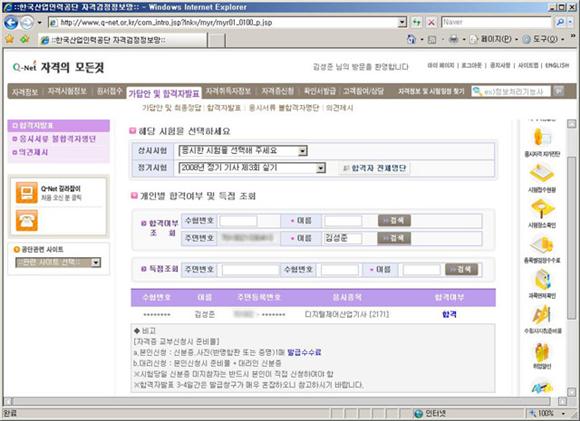Image resolution: width=580 pixels, height=421 pixels.
Task: Open the zoom level 100% dropdown
Action: pos(563,414)
